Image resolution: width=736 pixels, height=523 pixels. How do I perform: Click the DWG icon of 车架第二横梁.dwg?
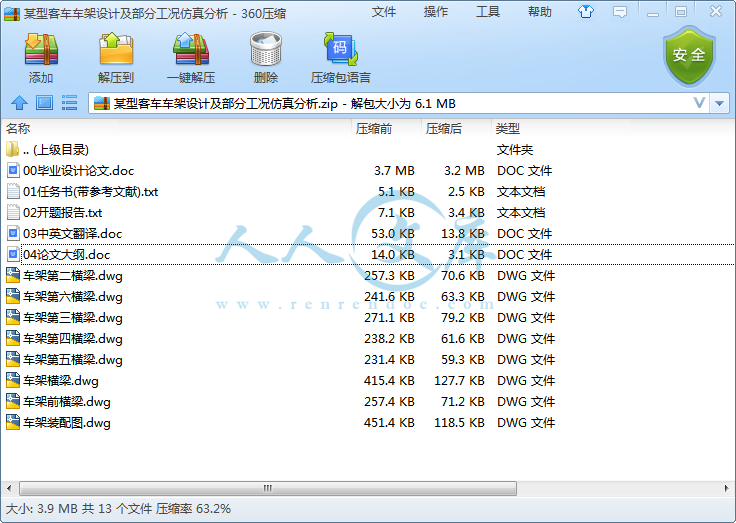pyautogui.click(x=13, y=276)
